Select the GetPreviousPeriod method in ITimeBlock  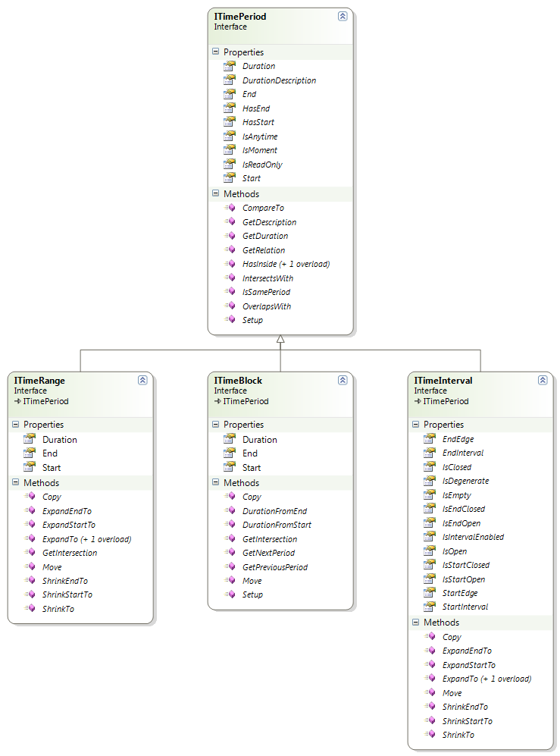[275, 567]
